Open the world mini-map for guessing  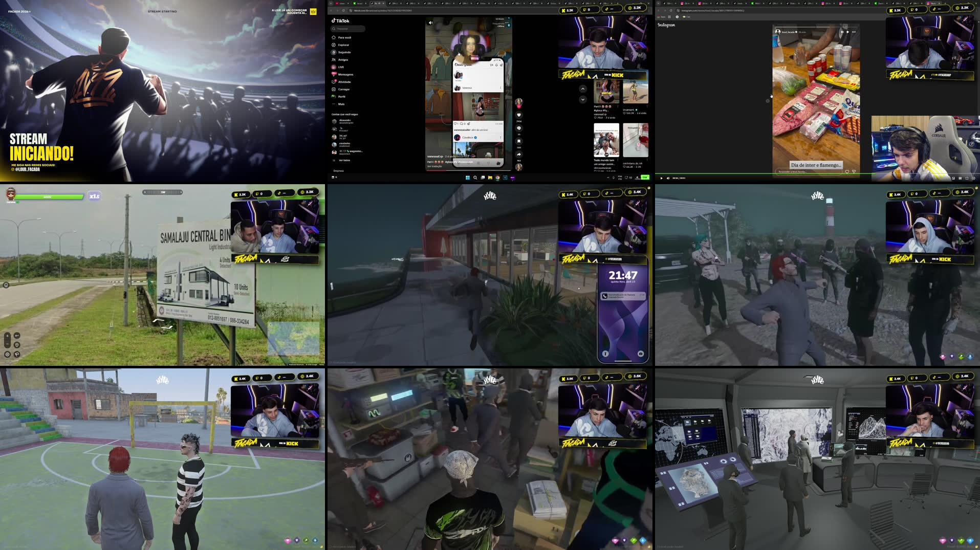pos(293,338)
